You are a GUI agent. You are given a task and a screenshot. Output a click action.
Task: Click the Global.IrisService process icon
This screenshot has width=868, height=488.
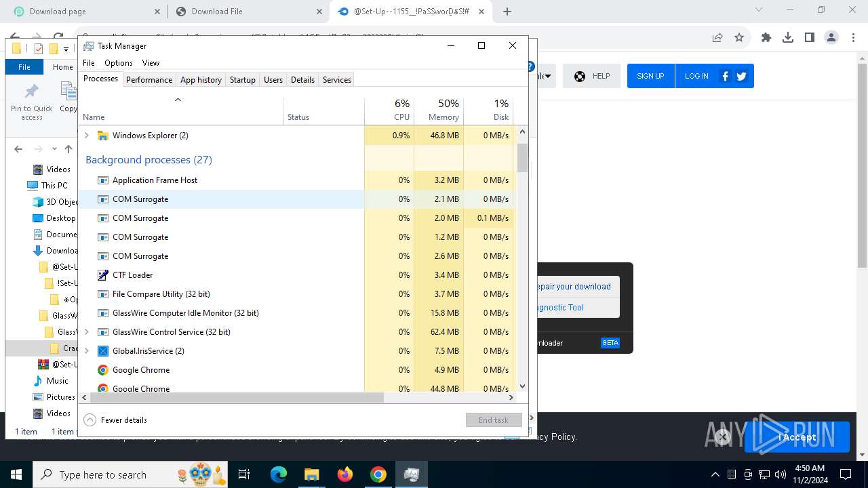click(103, 351)
